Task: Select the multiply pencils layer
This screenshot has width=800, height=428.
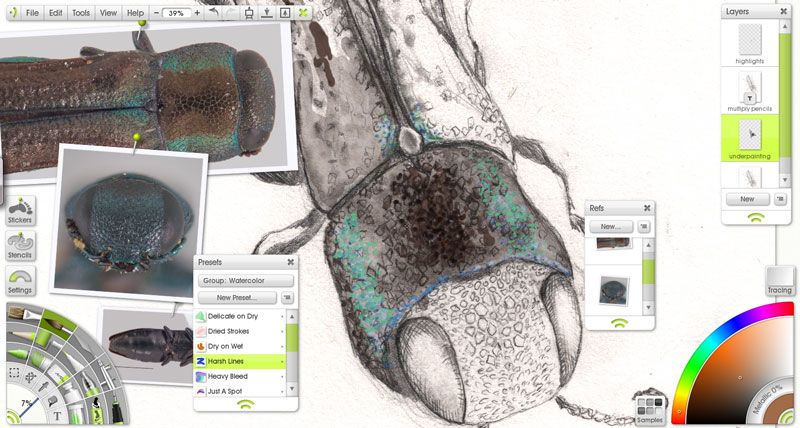Action: [750, 91]
